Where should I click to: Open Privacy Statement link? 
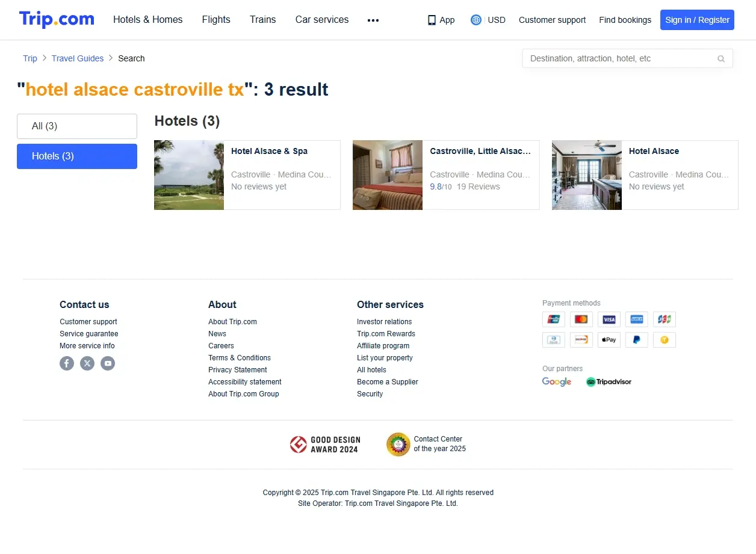[x=238, y=370]
